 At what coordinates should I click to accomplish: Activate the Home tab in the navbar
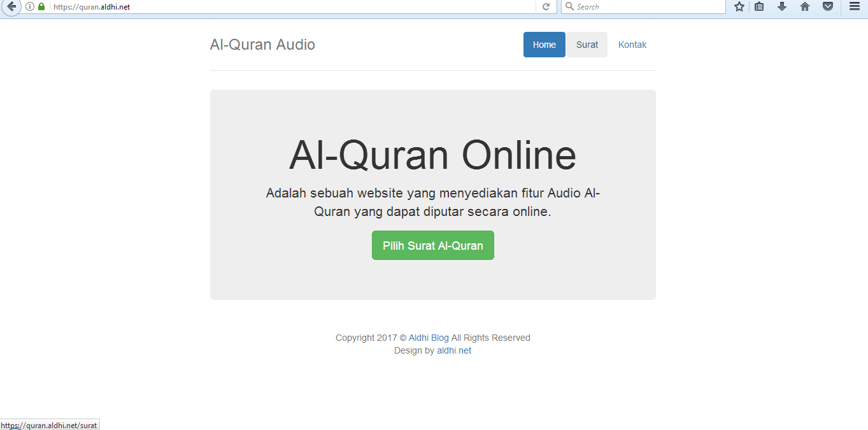point(544,45)
